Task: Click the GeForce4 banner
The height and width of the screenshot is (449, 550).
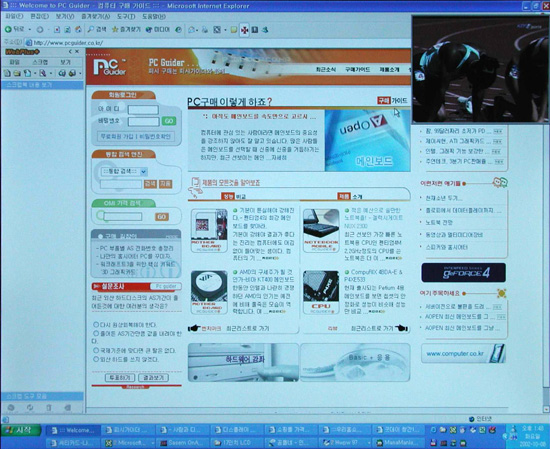Action: pos(463,273)
